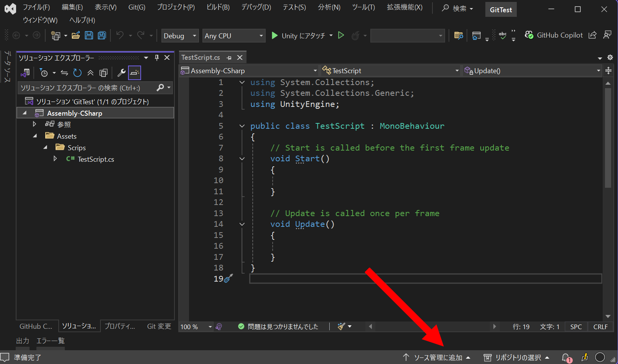Refresh Solution Explorer
This screenshot has height=364, width=618.
[x=77, y=73]
